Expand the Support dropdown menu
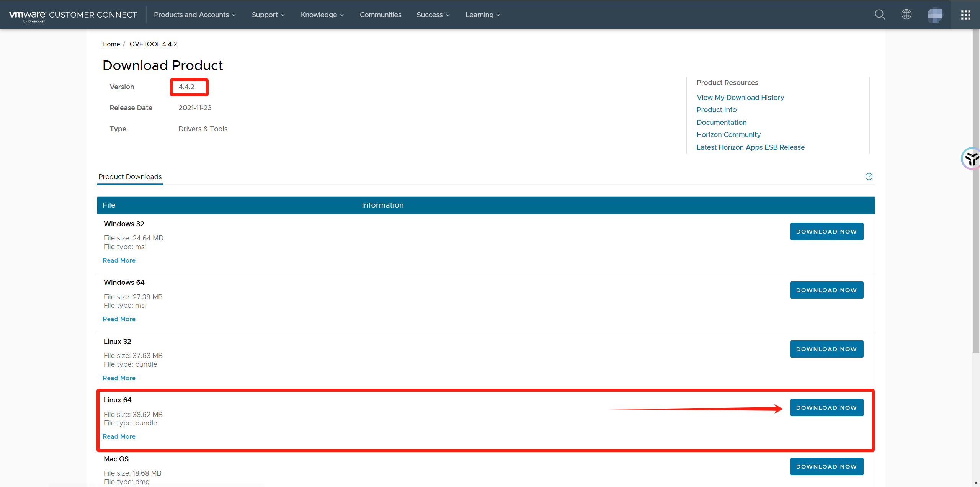The width and height of the screenshot is (980, 487). pyautogui.click(x=268, y=15)
